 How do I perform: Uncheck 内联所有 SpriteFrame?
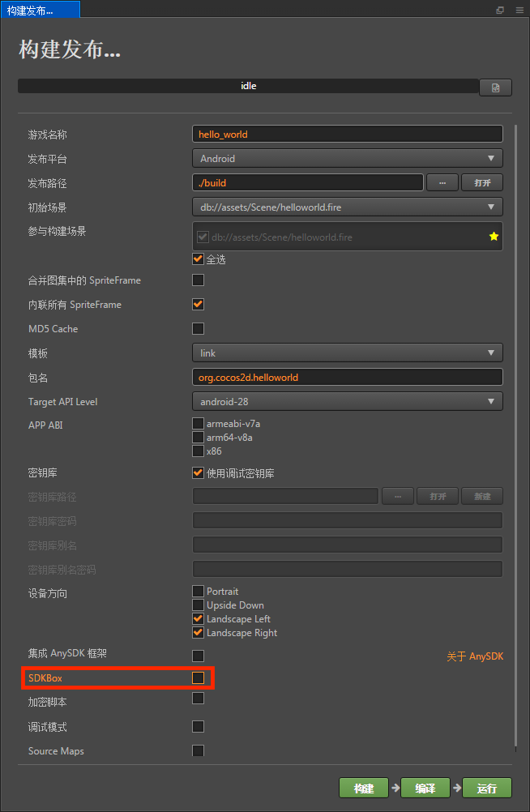click(198, 305)
